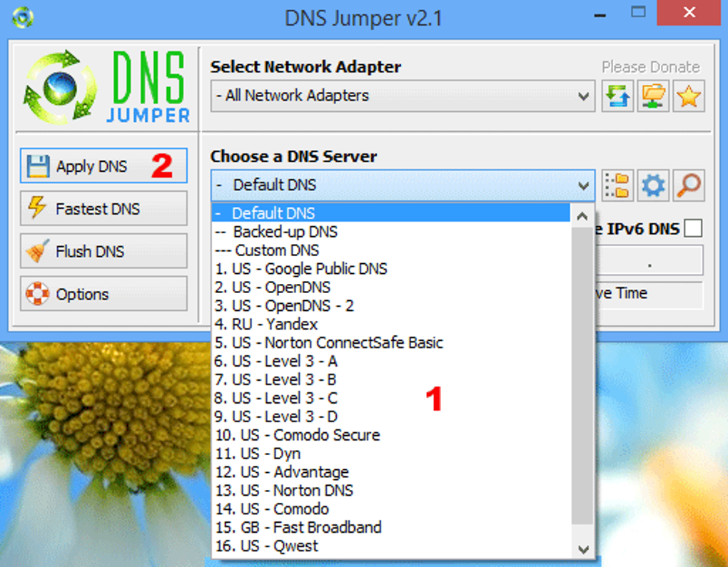Click the refresh network adapters icon
728x567 pixels.
tap(617, 96)
